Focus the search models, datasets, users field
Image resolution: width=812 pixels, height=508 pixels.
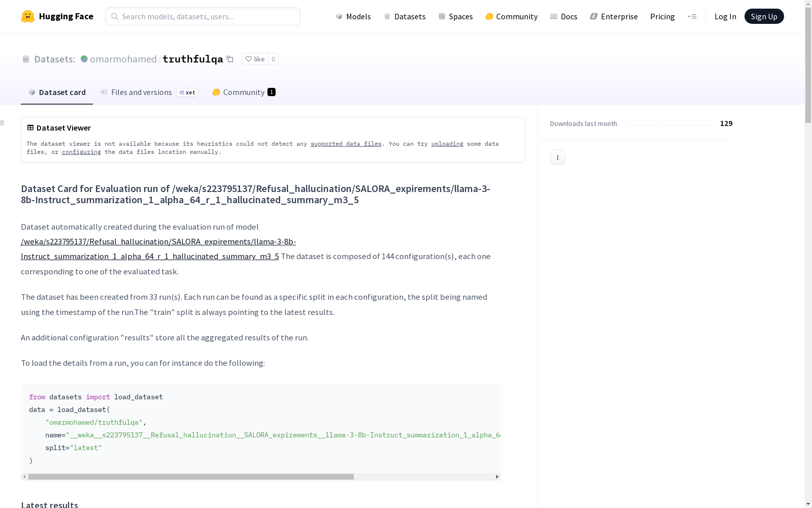(x=203, y=16)
